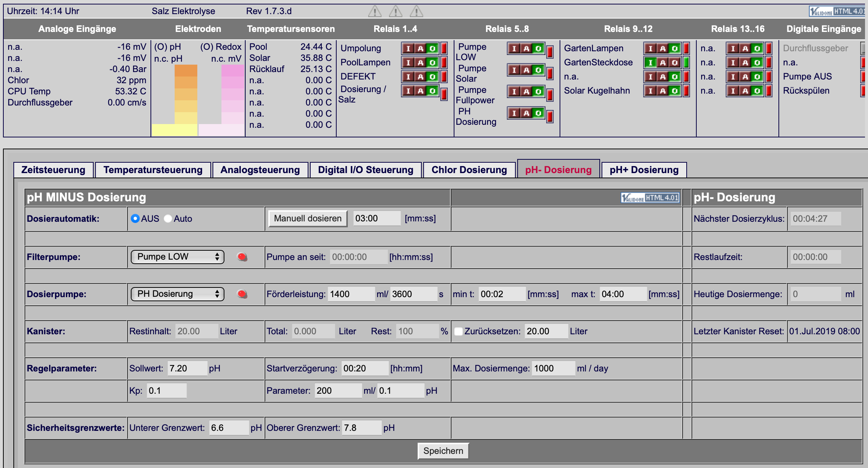Switch Umpolung relay to I (on)
868x468 pixels.
(x=408, y=48)
